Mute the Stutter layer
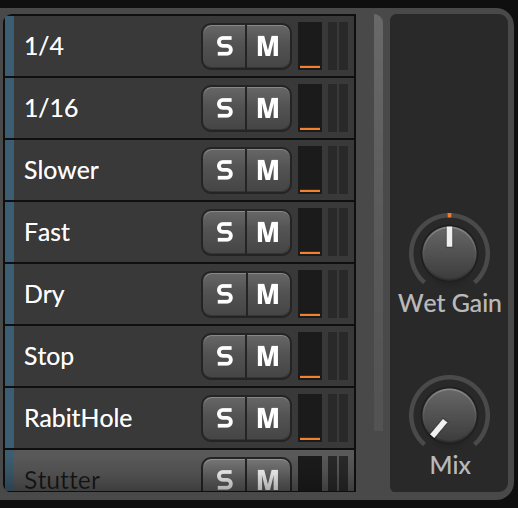The height and width of the screenshot is (508, 518). click(x=268, y=475)
